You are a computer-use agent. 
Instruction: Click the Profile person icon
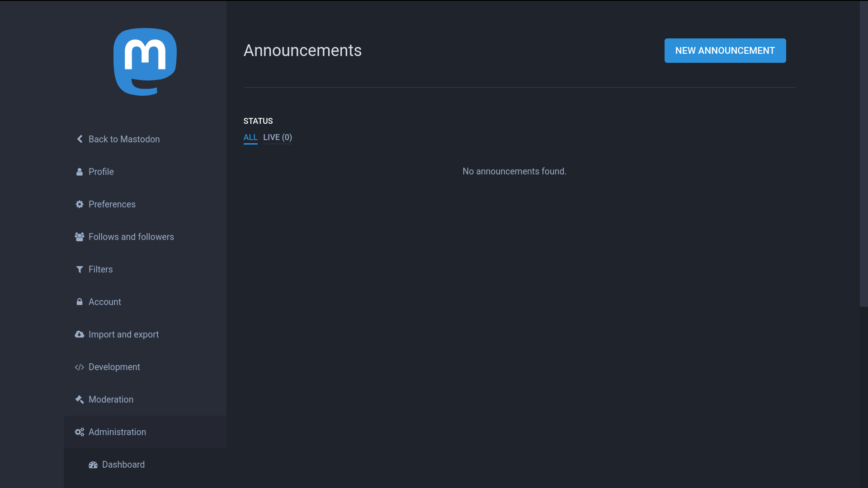click(x=80, y=172)
